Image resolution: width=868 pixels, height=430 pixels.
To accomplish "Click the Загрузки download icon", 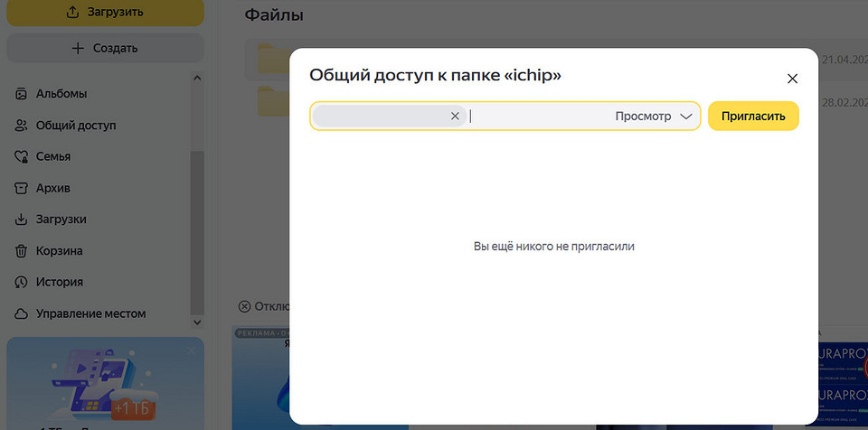I will 22,220.
